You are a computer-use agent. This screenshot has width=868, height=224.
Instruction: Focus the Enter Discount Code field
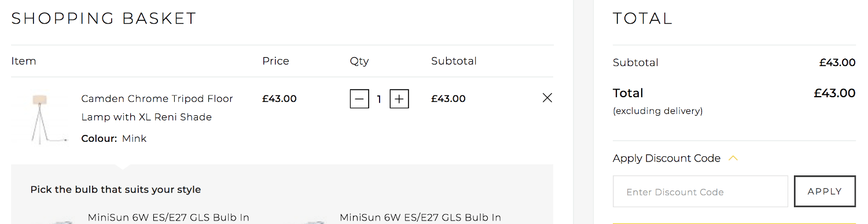[x=700, y=192]
